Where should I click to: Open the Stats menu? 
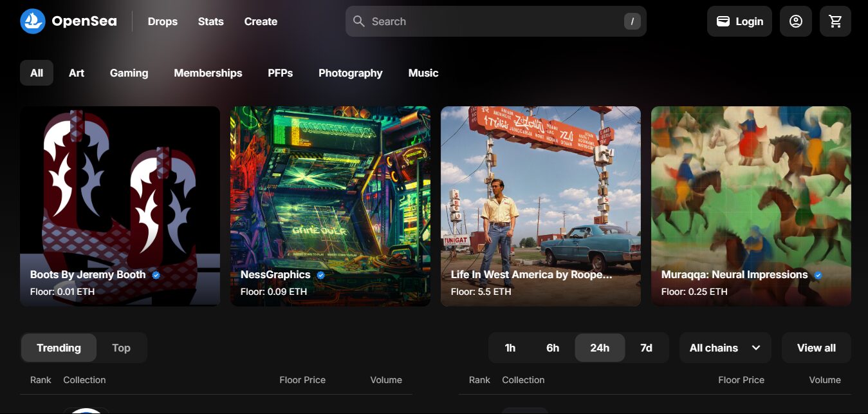click(x=211, y=21)
